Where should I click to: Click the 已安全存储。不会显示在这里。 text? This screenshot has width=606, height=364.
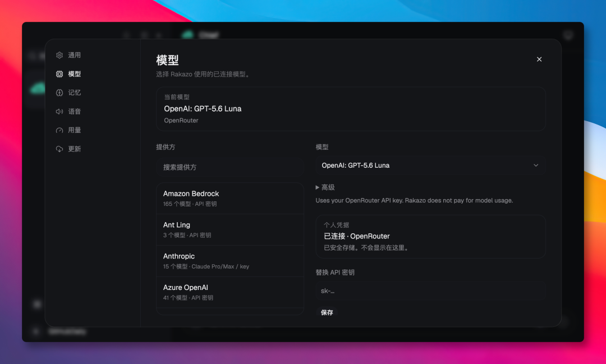tap(367, 248)
